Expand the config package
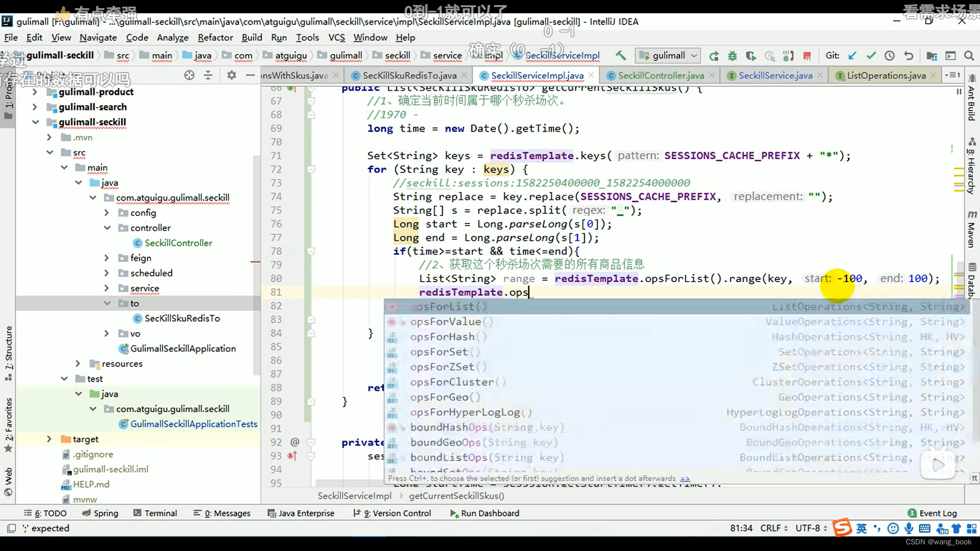Image resolution: width=980 pixels, height=551 pixels. pos(106,213)
